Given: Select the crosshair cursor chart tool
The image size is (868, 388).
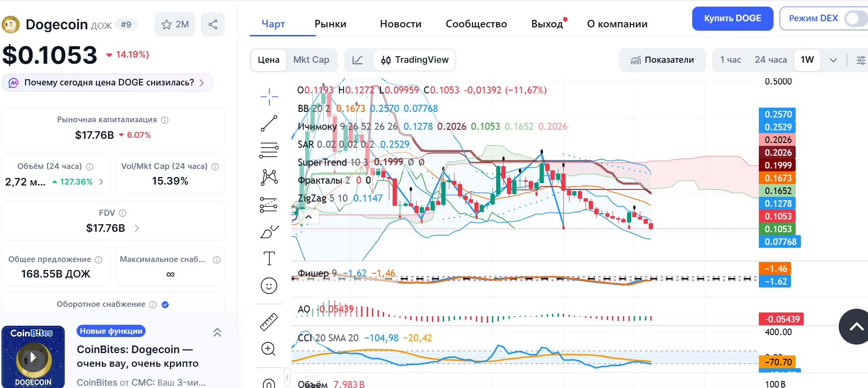Looking at the screenshot, I should click(269, 96).
